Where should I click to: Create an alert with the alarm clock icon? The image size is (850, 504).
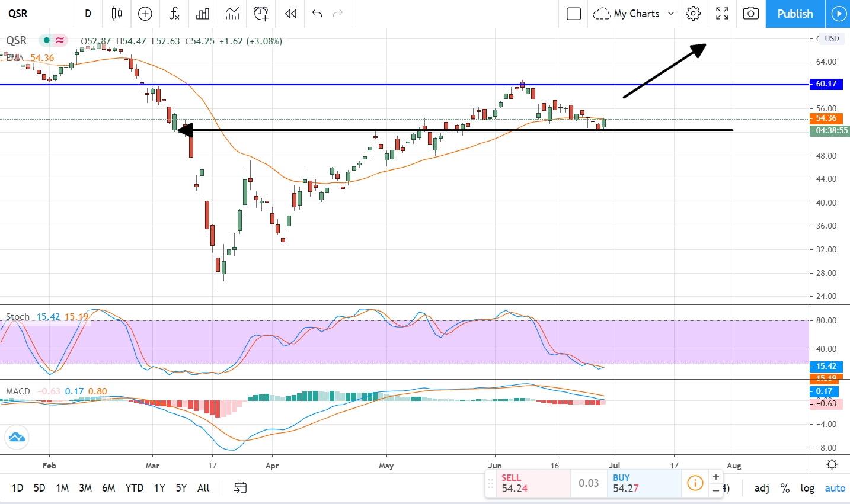[x=261, y=14]
